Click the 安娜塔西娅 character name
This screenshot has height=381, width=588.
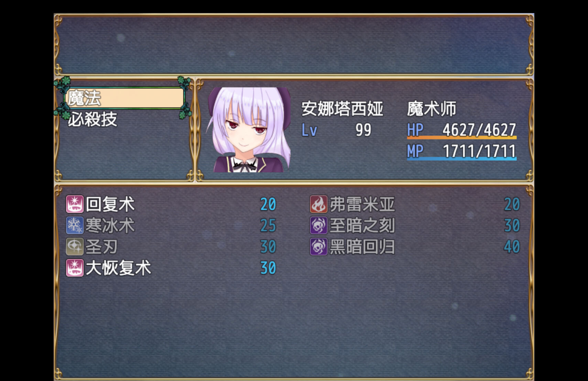[342, 109]
